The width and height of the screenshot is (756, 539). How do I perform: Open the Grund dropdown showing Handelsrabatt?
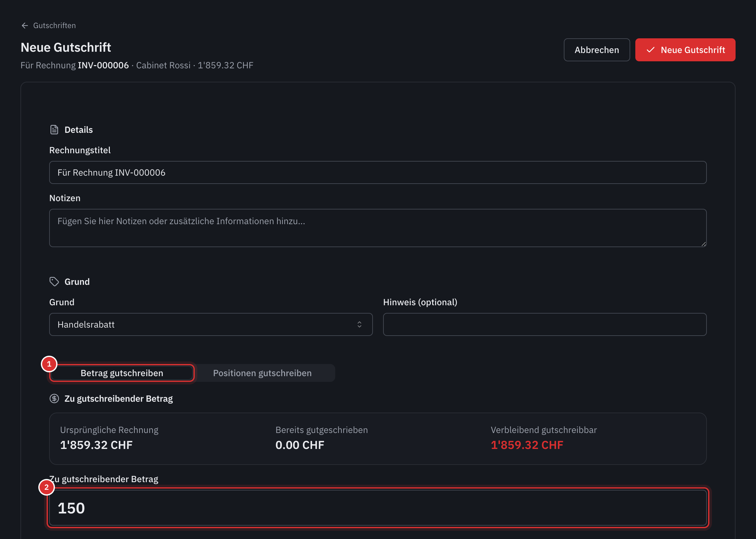pyautogui.click(x=211, y=325)
